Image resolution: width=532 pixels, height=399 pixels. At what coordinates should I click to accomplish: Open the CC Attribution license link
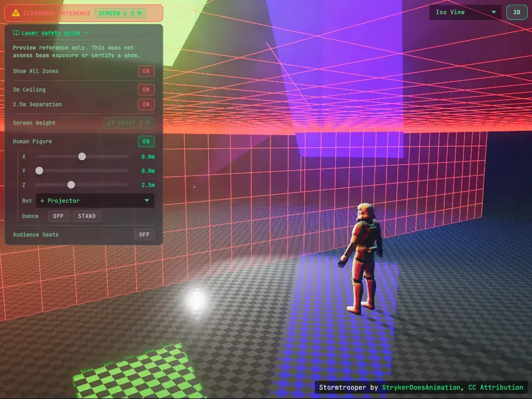click(x=495, y=388)
